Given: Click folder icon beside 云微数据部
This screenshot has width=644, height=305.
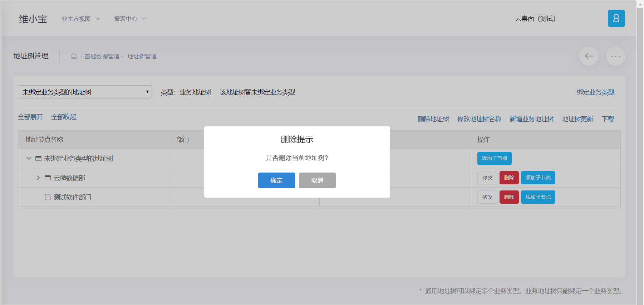Looking at the screenshot, I should (x=48, y=178).
